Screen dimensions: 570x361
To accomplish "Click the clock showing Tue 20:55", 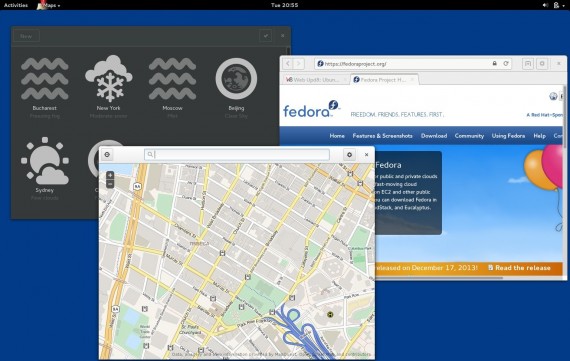I will pos(284,5).
